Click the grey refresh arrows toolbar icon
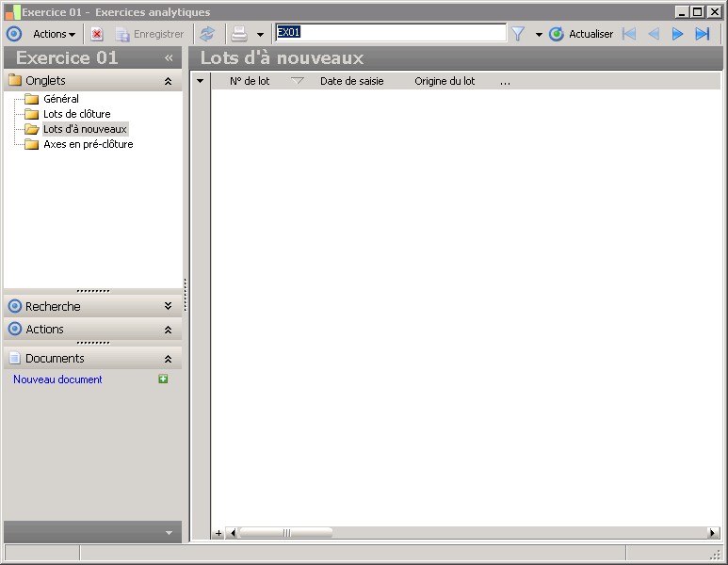Viewport: 728px width, 565px height. click(207, 34)
